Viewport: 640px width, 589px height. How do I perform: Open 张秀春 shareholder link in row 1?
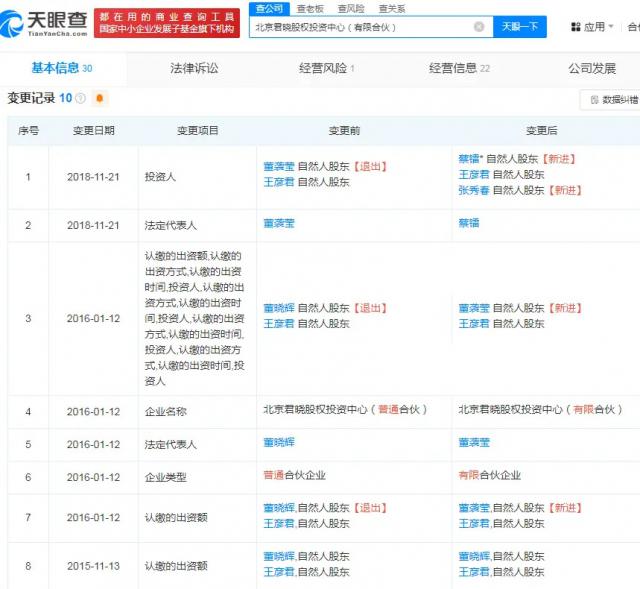474,190
